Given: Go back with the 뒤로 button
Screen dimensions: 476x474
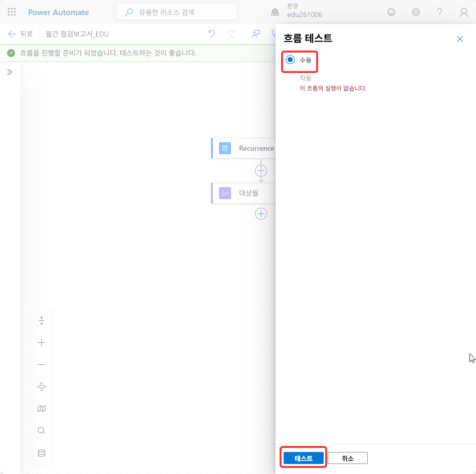Looking at the screenshot, I should point(21,34).
